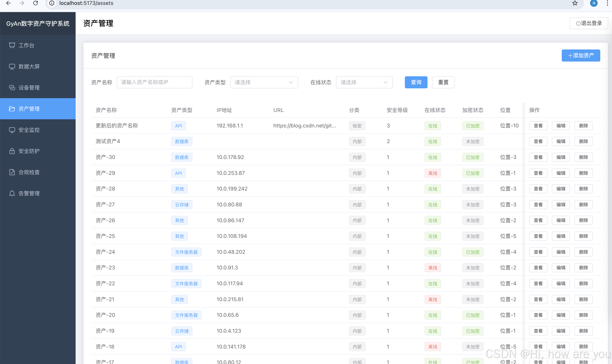Screen dimensions: 612x364
Task: Open the asset type dropdown
Action: (264, 83)
